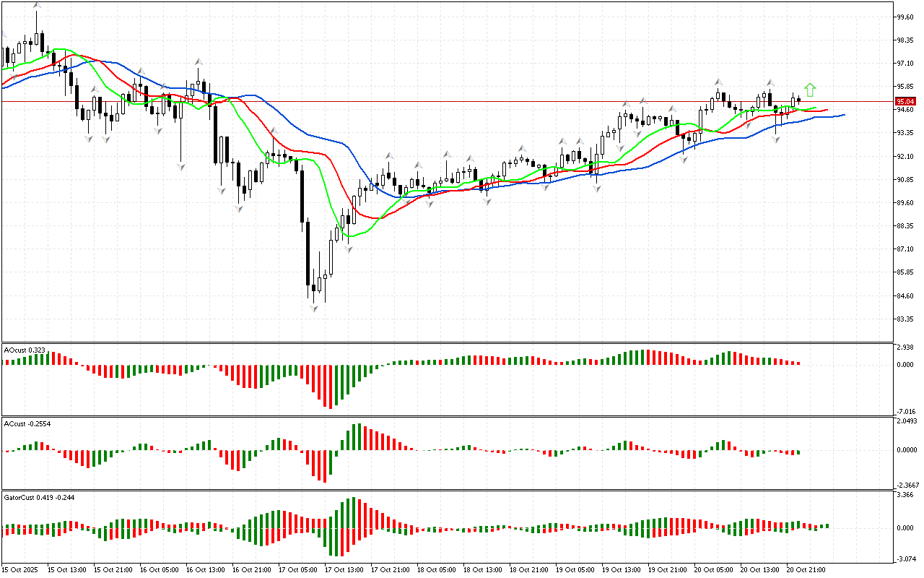Image resolution: width=924 pixels, height=578 pixels.
Task: Click the GatorCust 0.419 -0.244 indicator label
Action: pyautogui.click(x=39, y=498)
